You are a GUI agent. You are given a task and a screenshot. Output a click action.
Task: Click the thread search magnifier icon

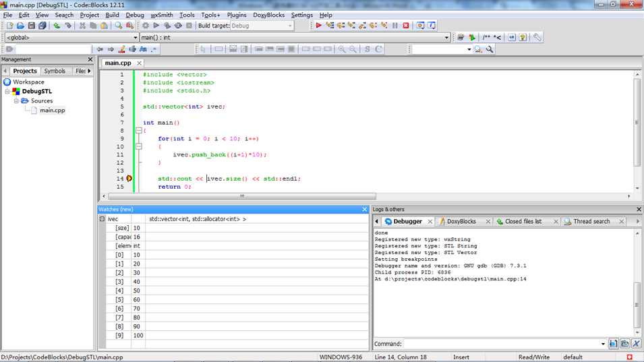[x=479, y=49]
